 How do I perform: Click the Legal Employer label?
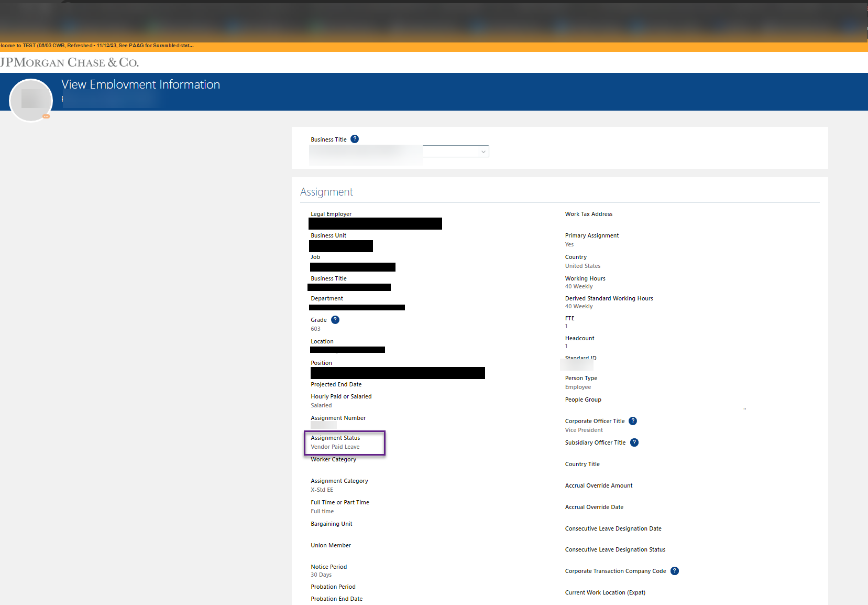click(x=331, y=214)
